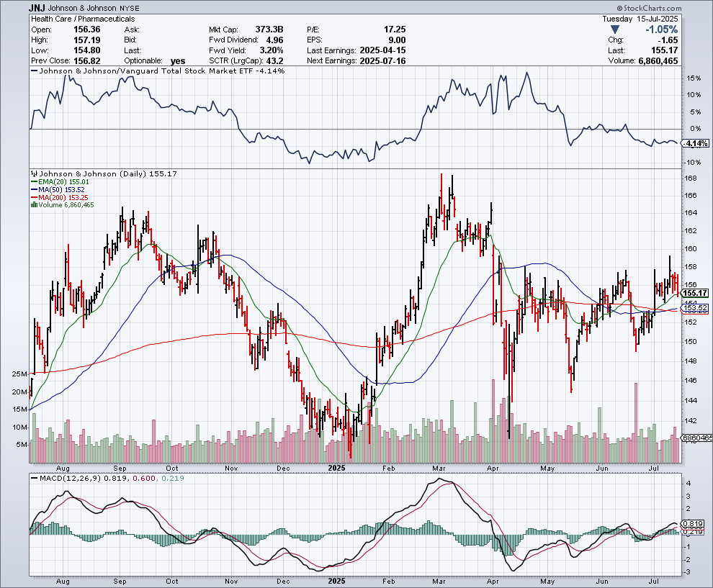Screen dimensions: 713x588
Task: Click the JNJ ticker symbol in the header
Action: [x=37, y=8]
